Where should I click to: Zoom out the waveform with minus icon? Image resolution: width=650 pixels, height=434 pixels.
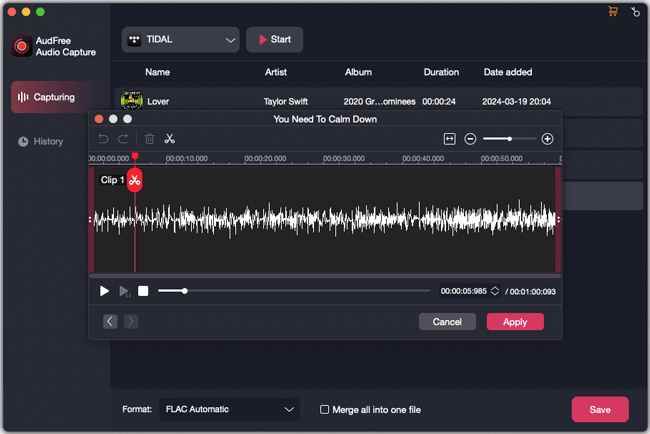tap(470, 139)
